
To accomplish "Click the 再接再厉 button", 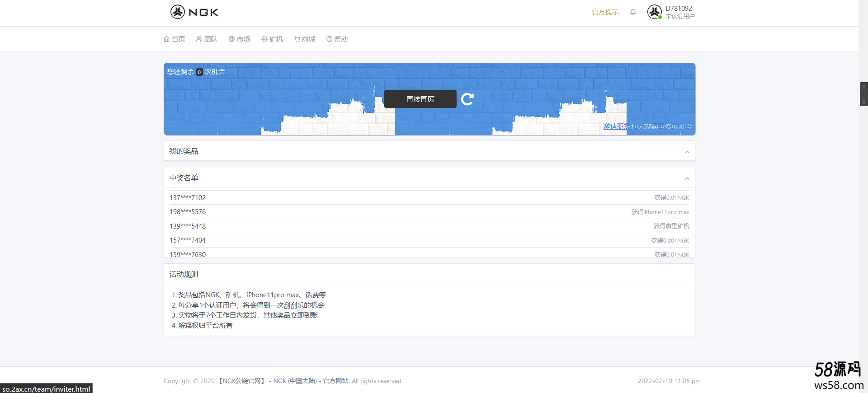I will [x=420, y=99].
